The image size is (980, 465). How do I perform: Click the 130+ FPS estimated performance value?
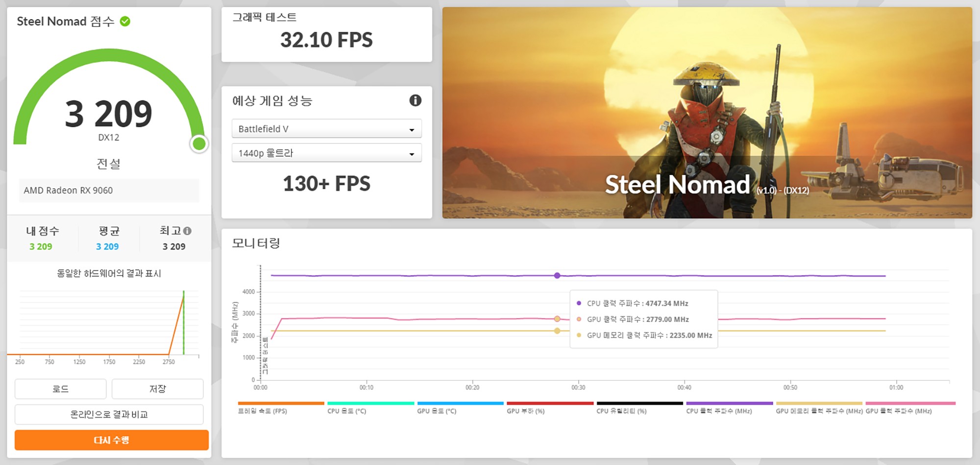(326, 184)
